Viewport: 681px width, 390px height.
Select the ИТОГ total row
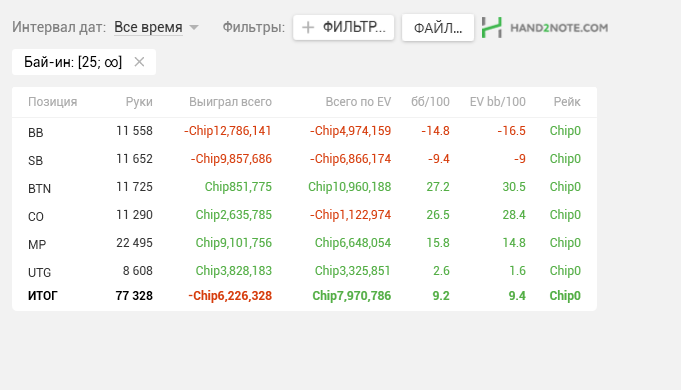tap(304, 296)
